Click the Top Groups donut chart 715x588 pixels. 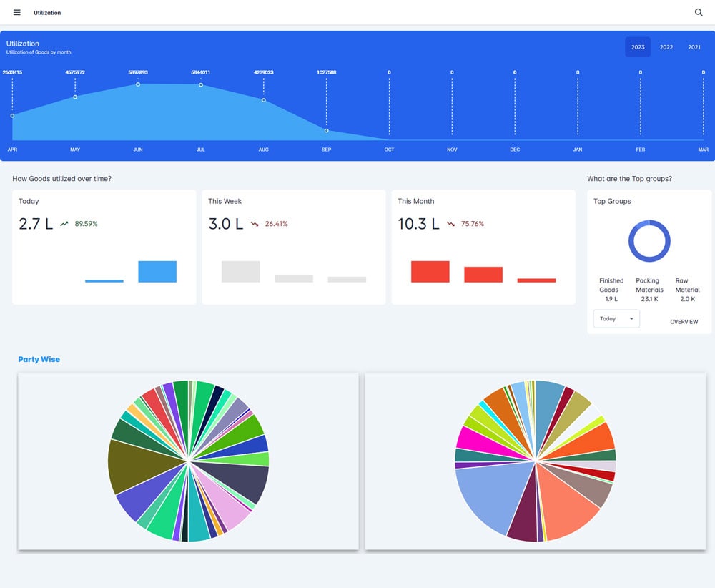pyautogui.click(x=649, y=241)
